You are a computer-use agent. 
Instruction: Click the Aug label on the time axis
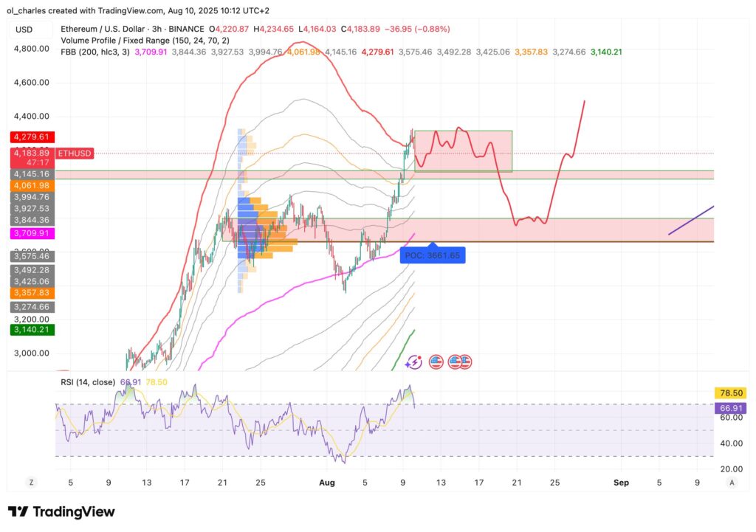(x=327, y=482)
